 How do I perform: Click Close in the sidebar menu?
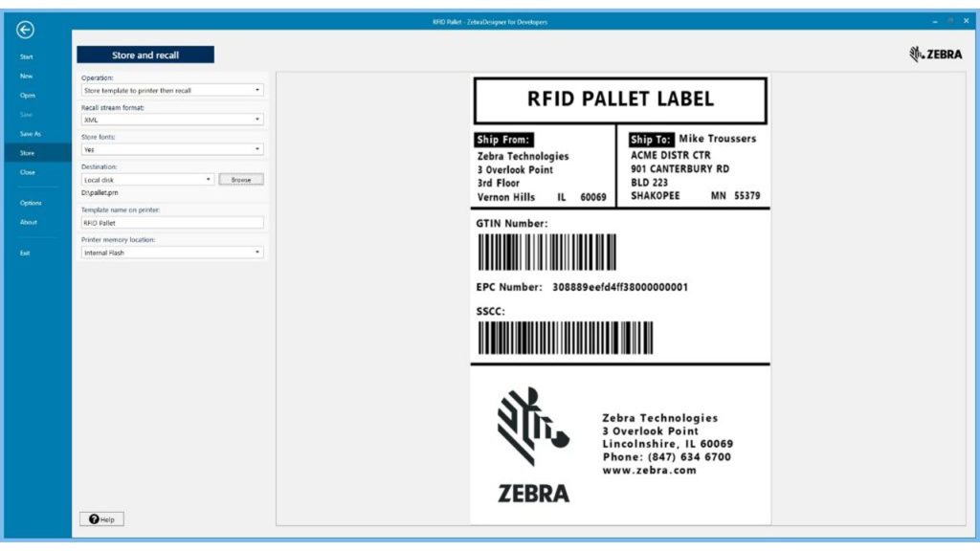pyautogui.click(x=28, y=172)
